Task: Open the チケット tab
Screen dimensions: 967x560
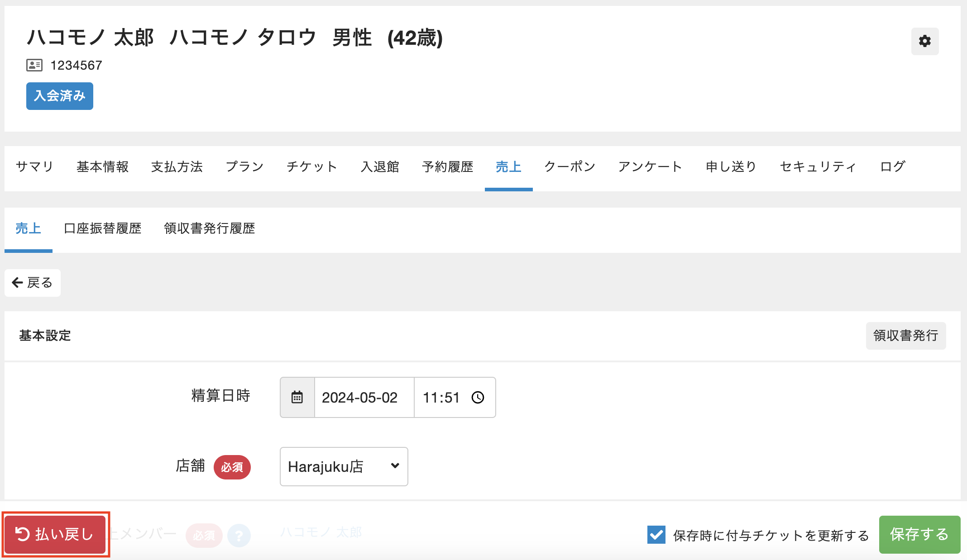Action: [311, 167]
